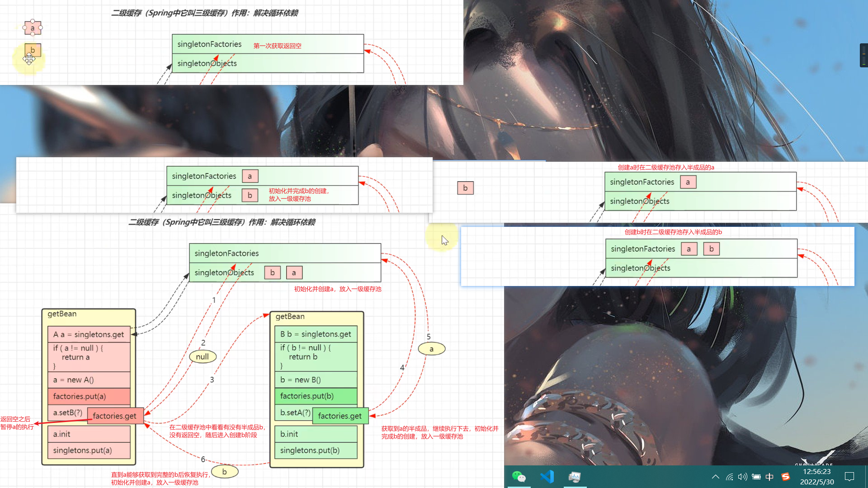Image resolution: width=868 pixels, height=488 pixels.
Task: Check the battery power tray icon
Action: point(756,477)
